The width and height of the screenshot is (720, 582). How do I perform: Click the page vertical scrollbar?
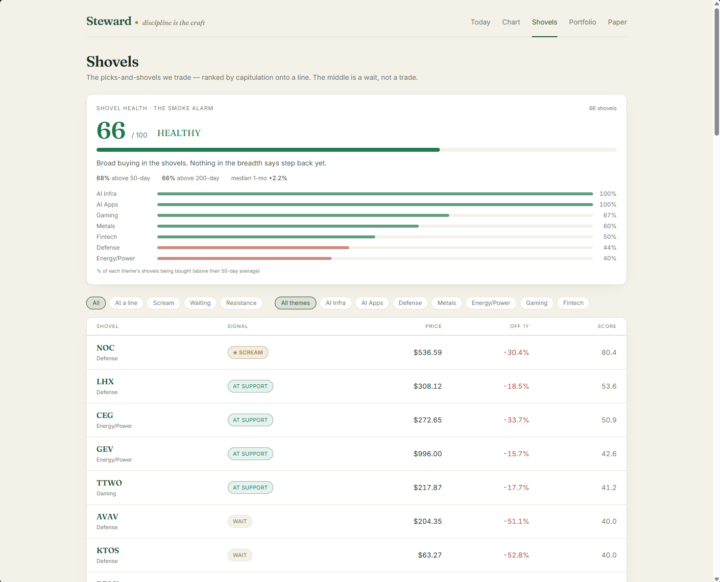click(x=716, y=291)
